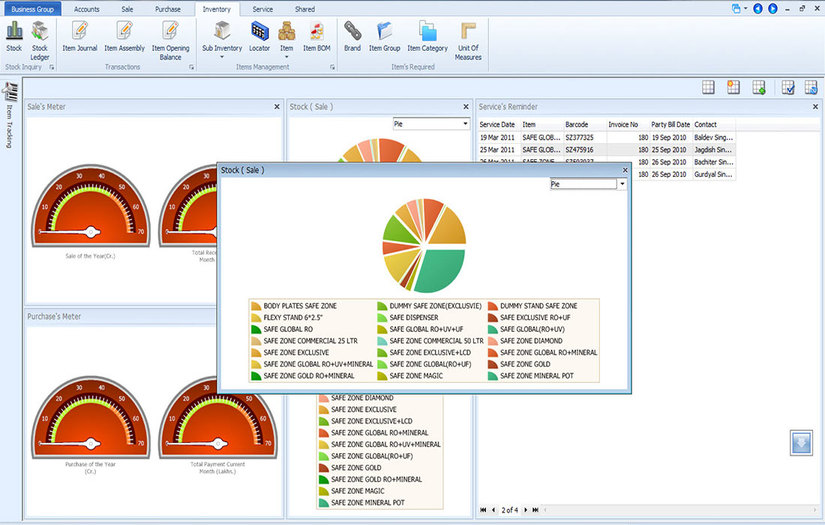The image size is (825, 525).
Task: Go to previous page of Service's Reminder
Action: [x=494, y=510]
